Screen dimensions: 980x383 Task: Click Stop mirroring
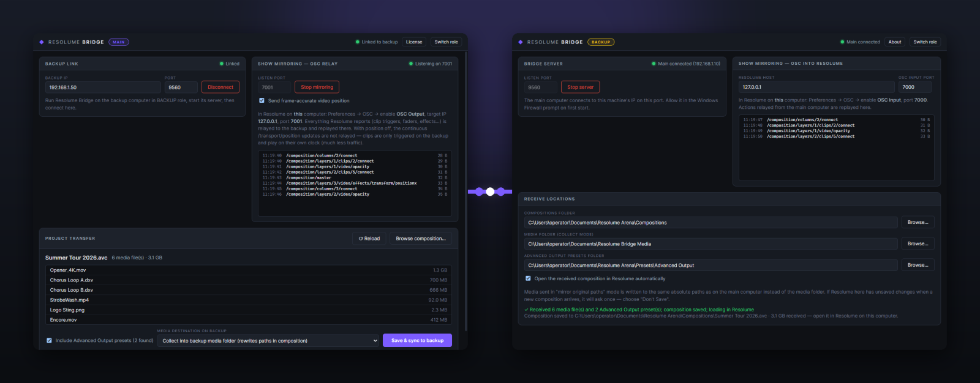[317, 87]
